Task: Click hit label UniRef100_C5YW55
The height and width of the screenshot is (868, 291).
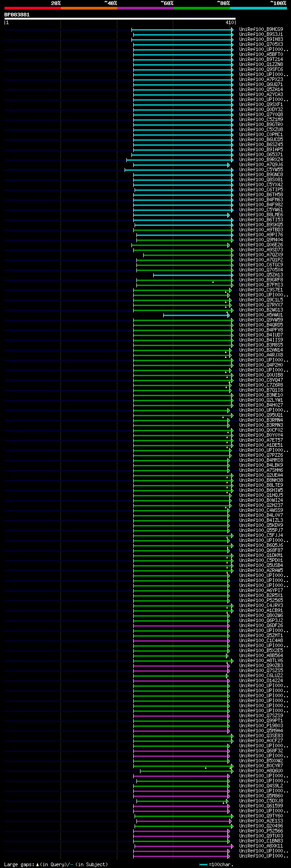Action: (261, 170)
